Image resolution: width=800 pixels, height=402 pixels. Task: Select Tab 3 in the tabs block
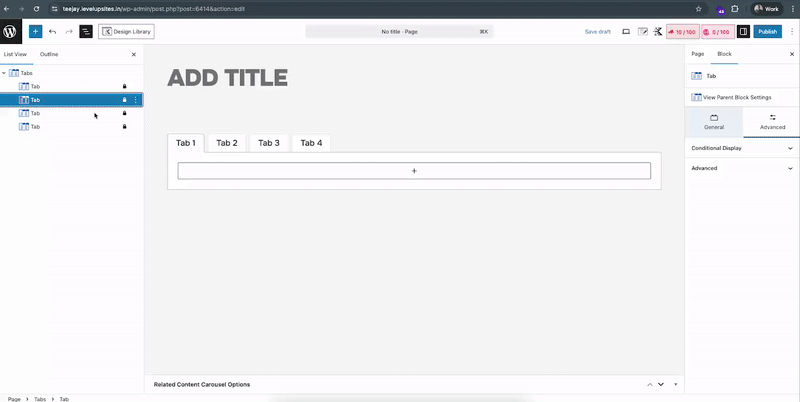click(x=269, y=143)
